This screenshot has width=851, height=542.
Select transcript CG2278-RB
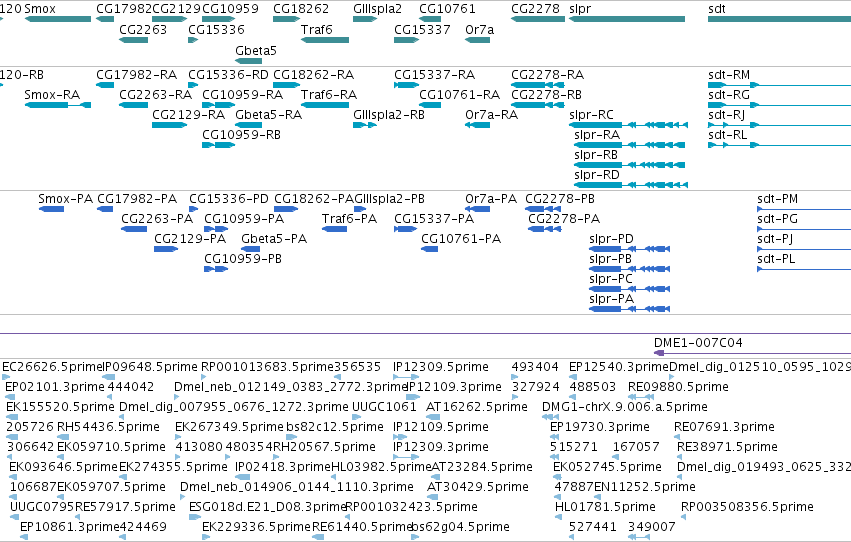pyautogui.click(x=538, y=105)
